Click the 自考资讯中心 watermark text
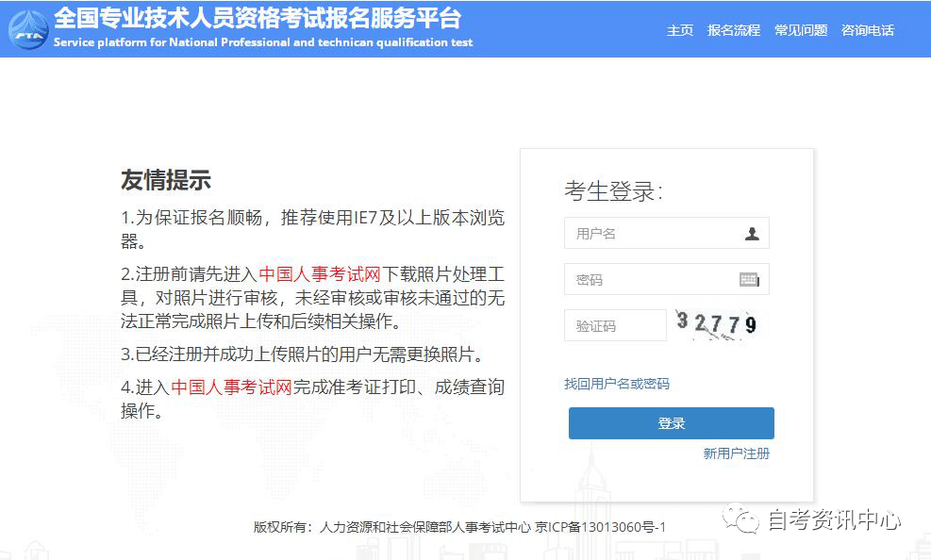This screenshot has width=931, height=560. 834,519
